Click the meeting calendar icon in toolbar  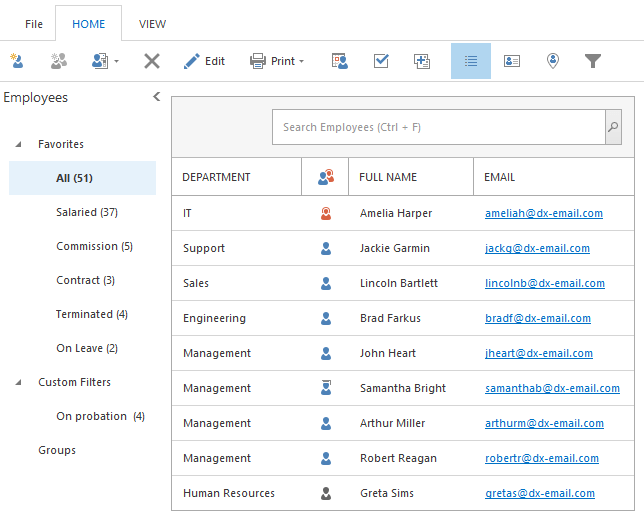tap(340, 61)
